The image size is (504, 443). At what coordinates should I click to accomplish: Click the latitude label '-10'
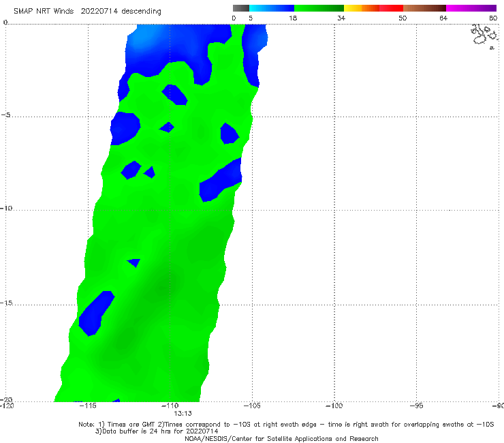click(x=6, y=208)
